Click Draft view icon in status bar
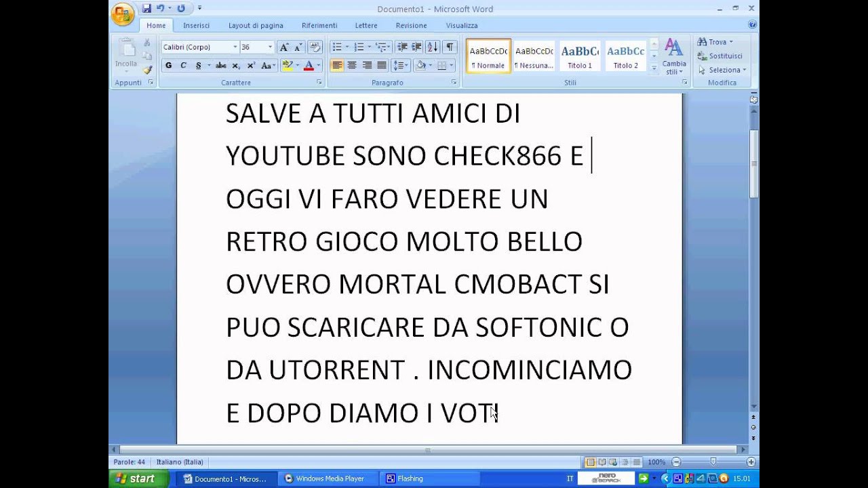This screenshot has width=868, height=488. point(636,462)
